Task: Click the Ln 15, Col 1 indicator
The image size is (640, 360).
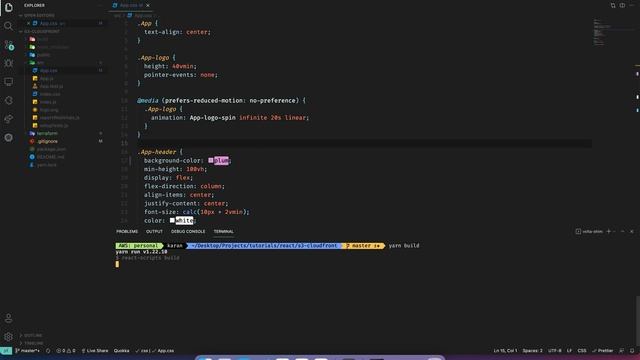Action: coord(505,351)
